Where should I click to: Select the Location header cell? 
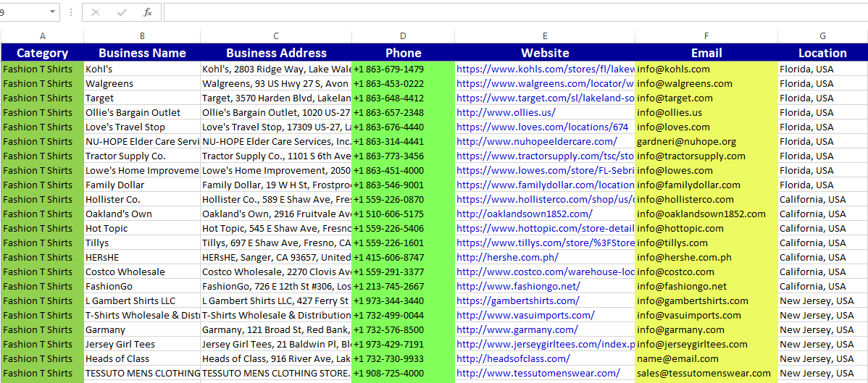[x=822, y=53]
